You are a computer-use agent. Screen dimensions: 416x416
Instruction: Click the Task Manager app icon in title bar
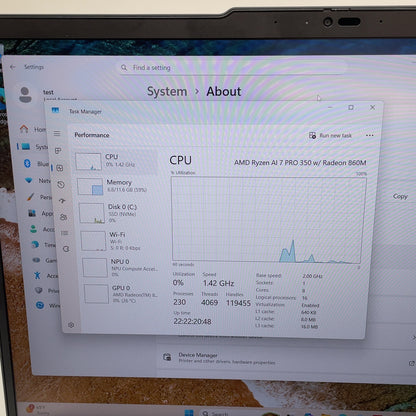click(x=55, y=110)
